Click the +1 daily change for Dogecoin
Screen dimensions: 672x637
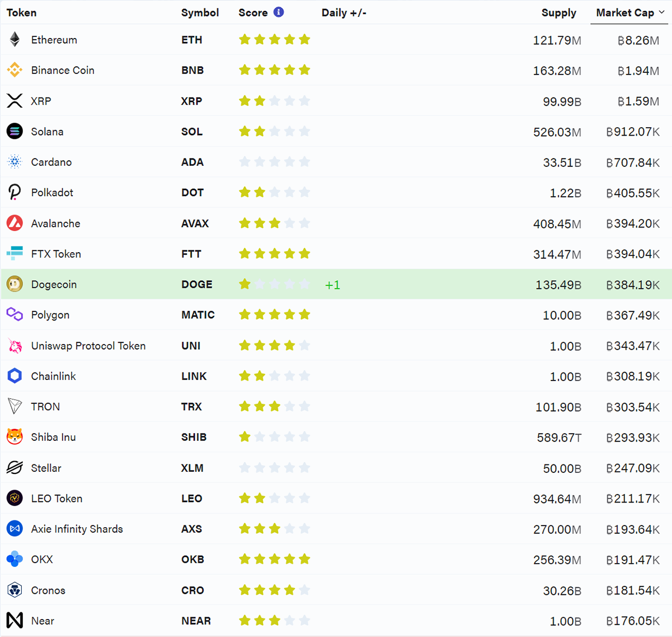(x=333, y=285)
